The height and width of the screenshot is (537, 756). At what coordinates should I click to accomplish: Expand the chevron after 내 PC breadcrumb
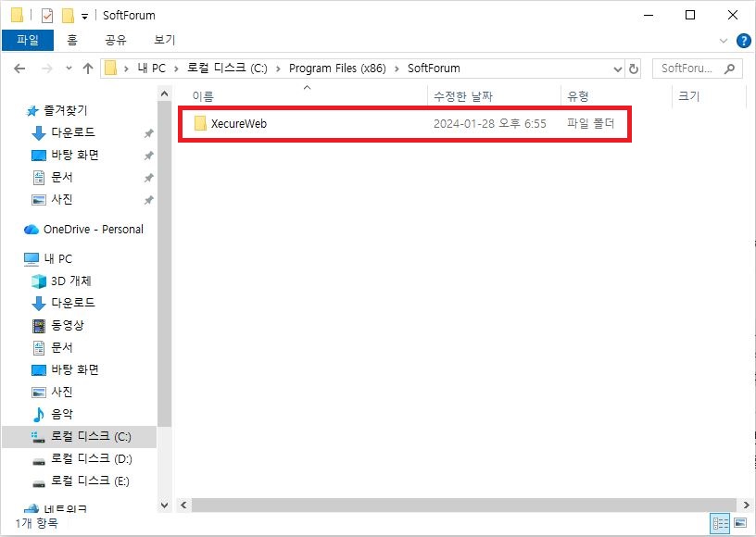click(176, 69)
